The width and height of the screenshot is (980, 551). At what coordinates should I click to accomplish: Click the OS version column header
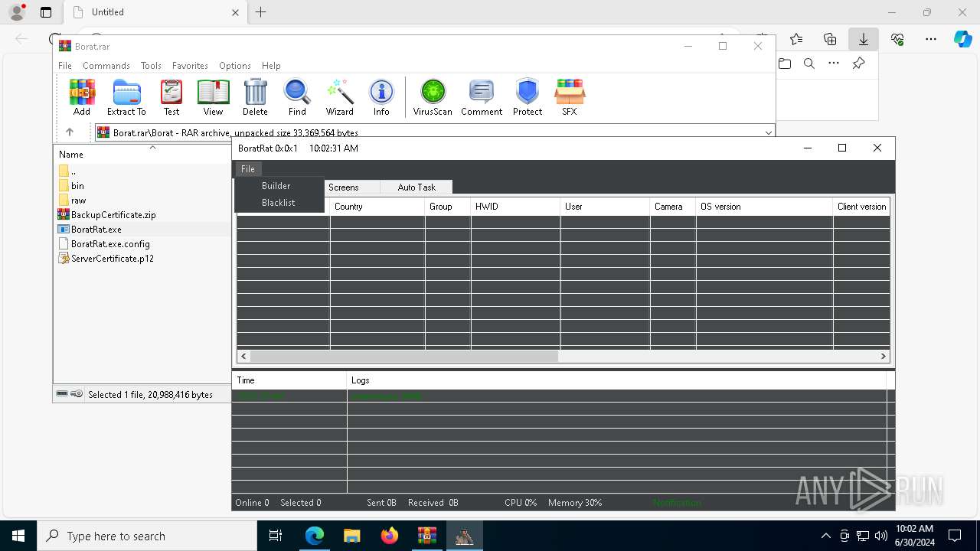(764, 207)
